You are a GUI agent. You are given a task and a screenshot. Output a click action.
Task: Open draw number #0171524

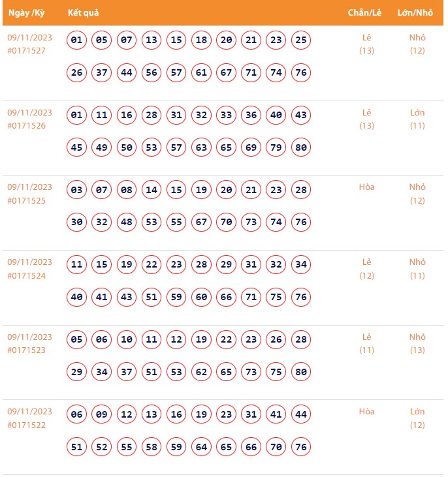point(27,275)
